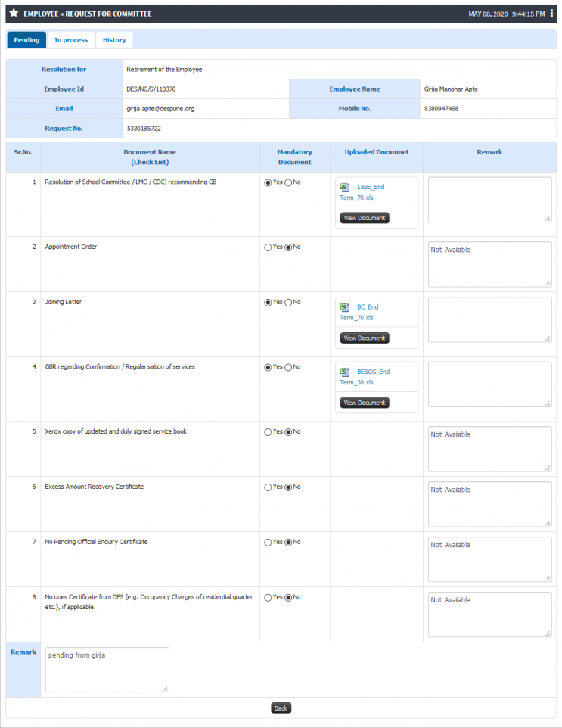Screen dimensions: 562x728
Task: Click the 'Appointment Order' document name
Action: point(71,247)
